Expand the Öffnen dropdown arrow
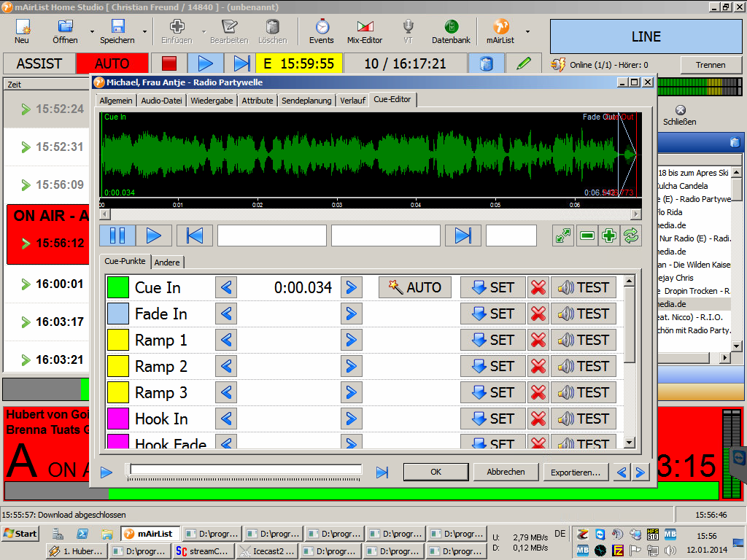This screenshot has height=560, width=747. [92, 32]
